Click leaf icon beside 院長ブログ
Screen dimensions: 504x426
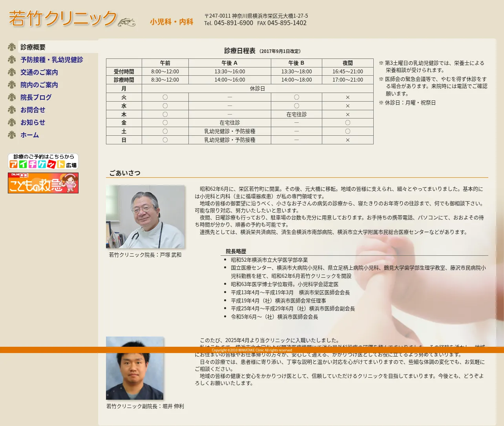click(12, 97)
